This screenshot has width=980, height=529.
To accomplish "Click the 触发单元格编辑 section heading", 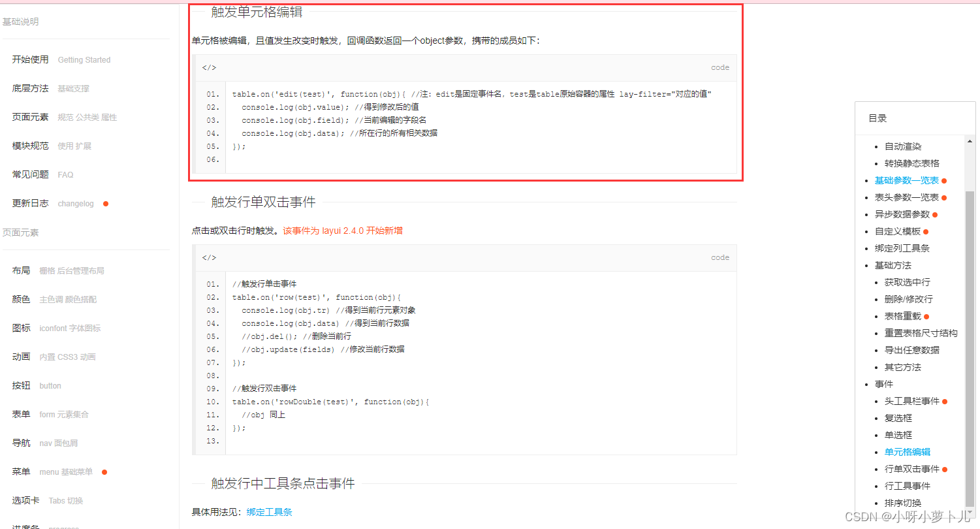I will coord(257,12).
